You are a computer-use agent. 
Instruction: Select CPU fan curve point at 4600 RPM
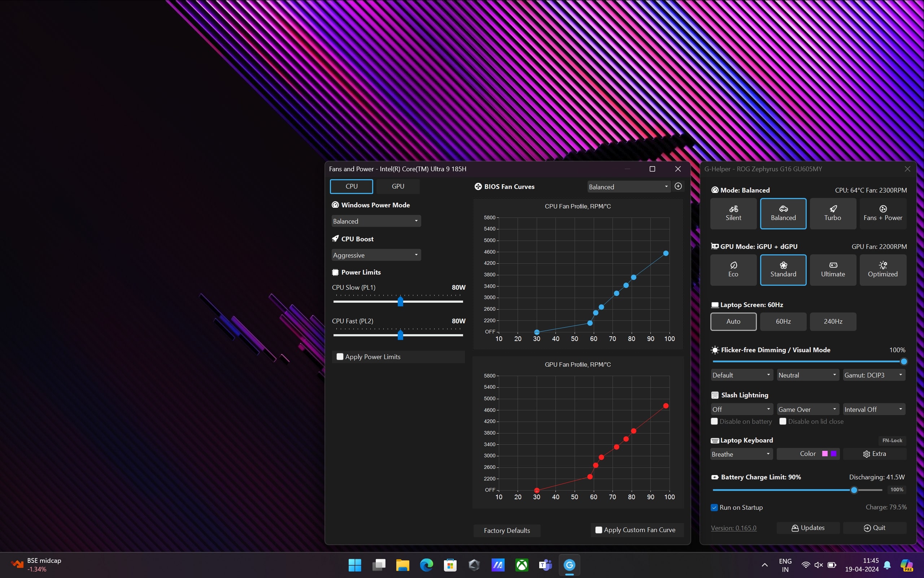(x=666, y=253)
